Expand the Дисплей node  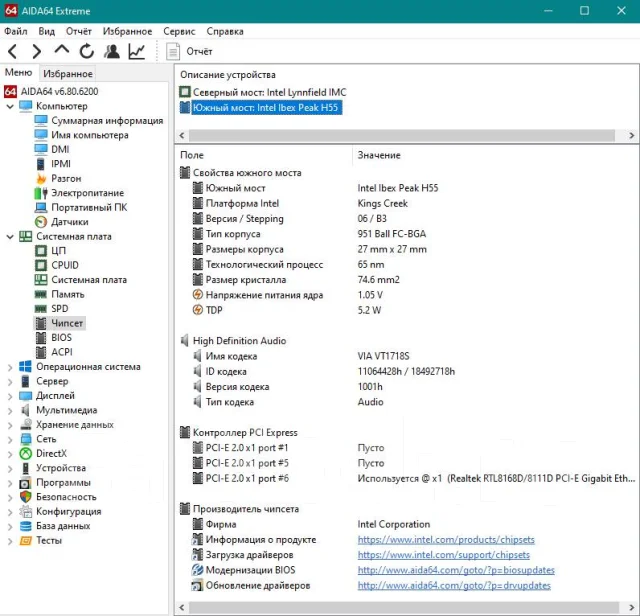(10, 396)
